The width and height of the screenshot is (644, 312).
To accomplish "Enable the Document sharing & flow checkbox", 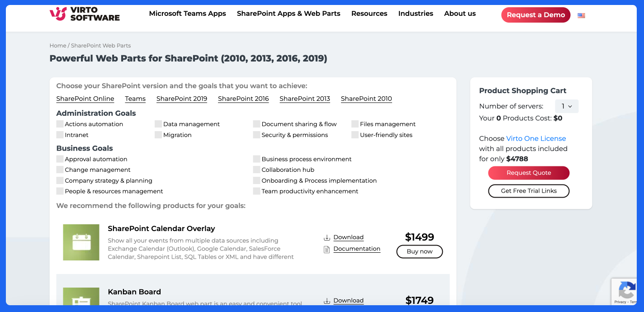I will click(x=256, y=124).
